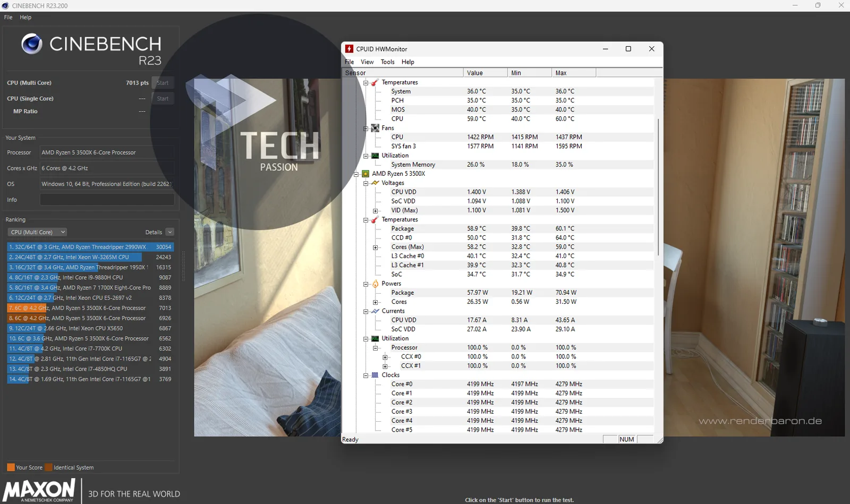
Task: Expand the Cores (Max) temperature entry
Action: coord(376,247)
